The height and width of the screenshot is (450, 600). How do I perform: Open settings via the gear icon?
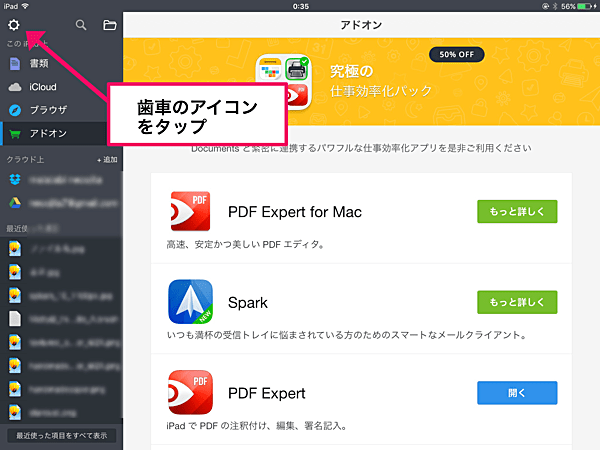(14, 25)
